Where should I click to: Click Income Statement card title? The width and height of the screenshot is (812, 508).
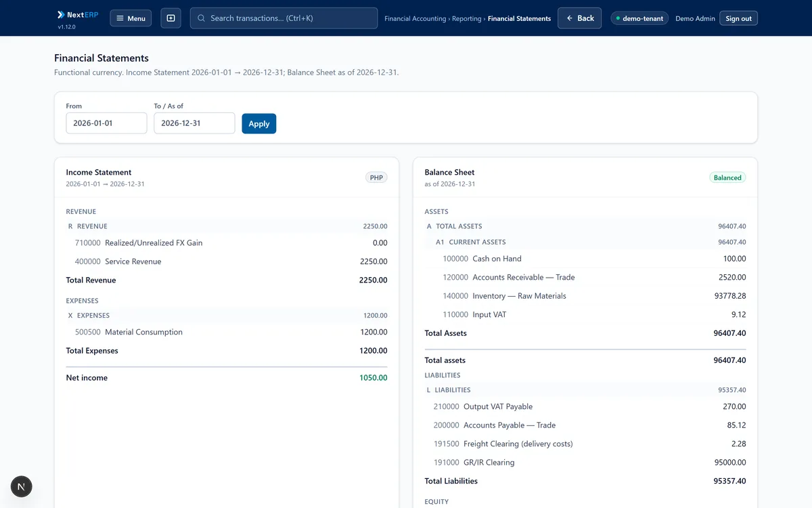click(99, 172)
